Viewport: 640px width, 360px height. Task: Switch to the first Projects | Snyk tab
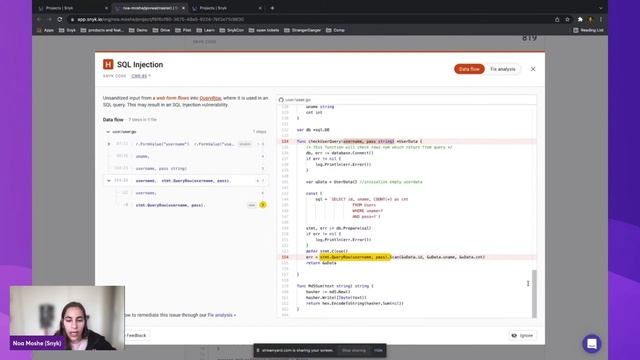(x=71, y=8)
